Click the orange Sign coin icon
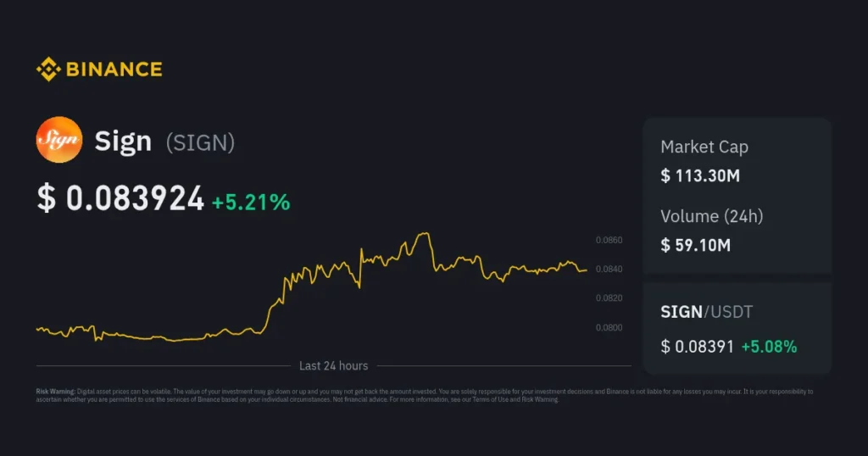This screenshot has height=456, width=868. 58,140
